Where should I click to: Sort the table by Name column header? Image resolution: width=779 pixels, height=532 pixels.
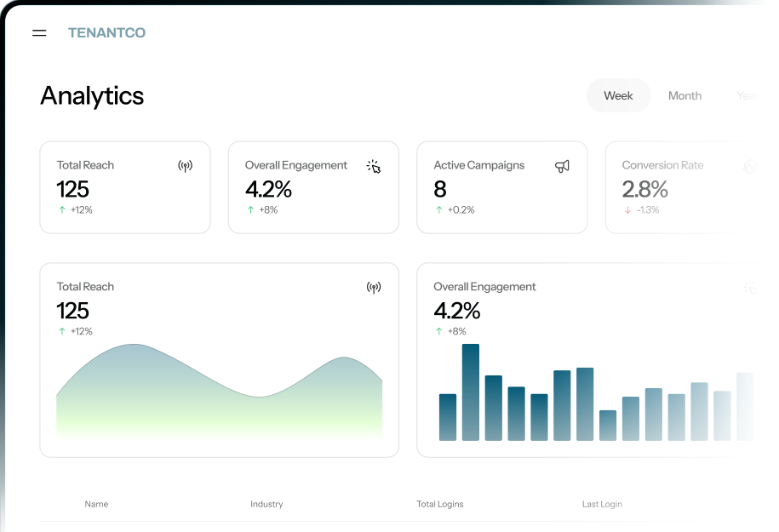pos(96,504)
